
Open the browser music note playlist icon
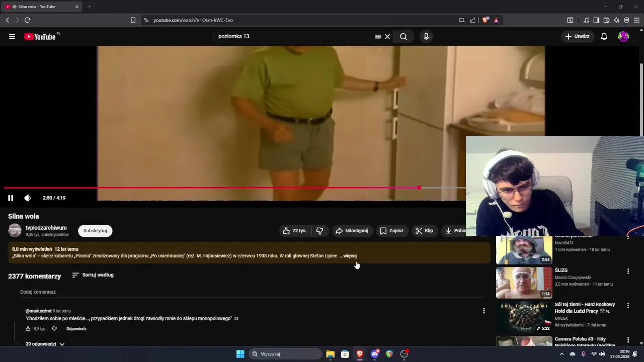586,20
